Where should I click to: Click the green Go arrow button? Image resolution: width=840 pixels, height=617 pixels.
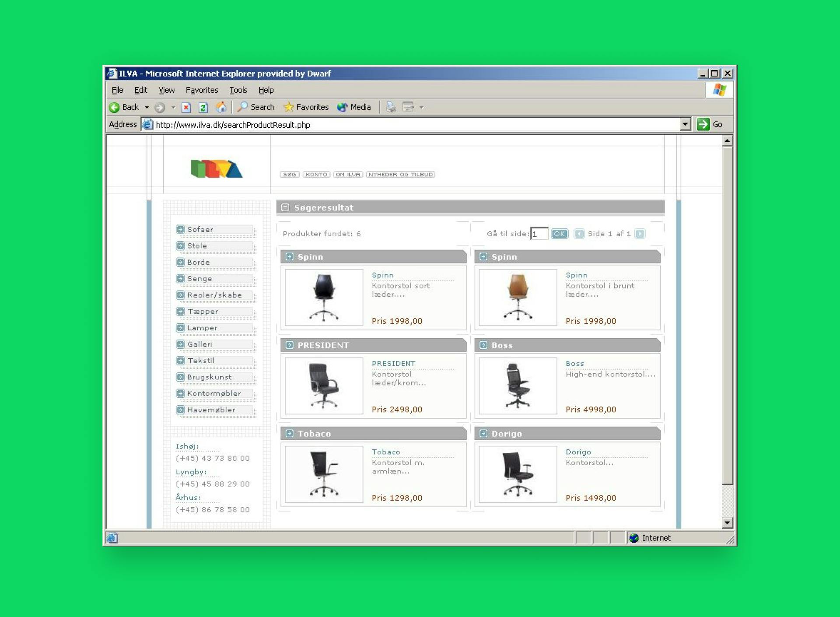pyautogui.click(x=703, y=124)
